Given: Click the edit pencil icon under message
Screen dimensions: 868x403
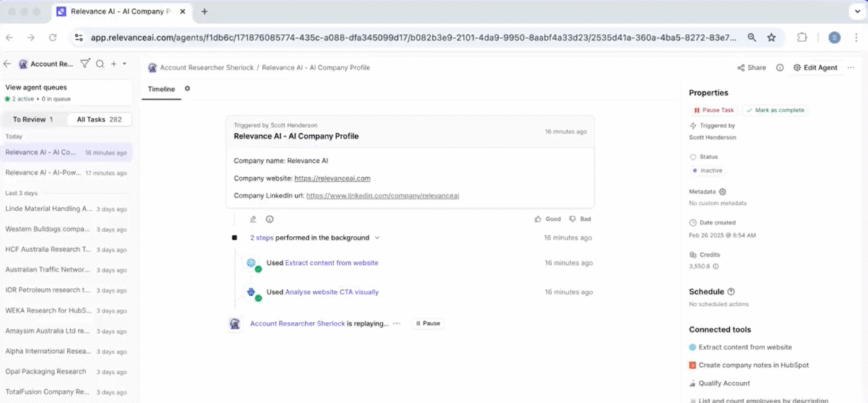Looking at the screenshot, I should tap(253, 219).
